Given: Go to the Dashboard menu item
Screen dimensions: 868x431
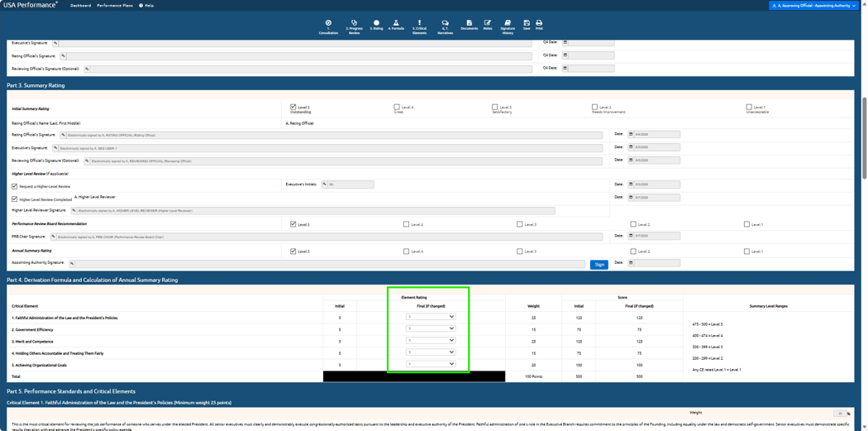Looking at the screenshot, I should tap(80, 5).
